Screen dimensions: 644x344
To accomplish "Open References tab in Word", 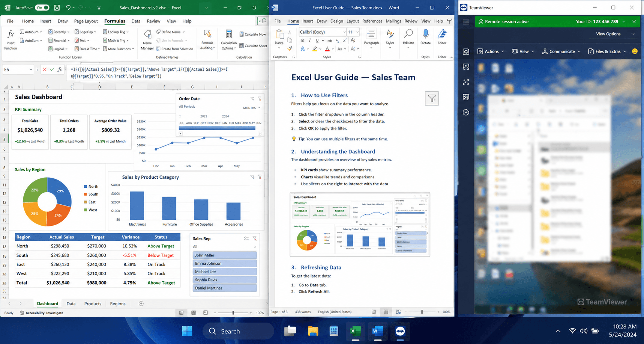I will click(x=372, y=21).
